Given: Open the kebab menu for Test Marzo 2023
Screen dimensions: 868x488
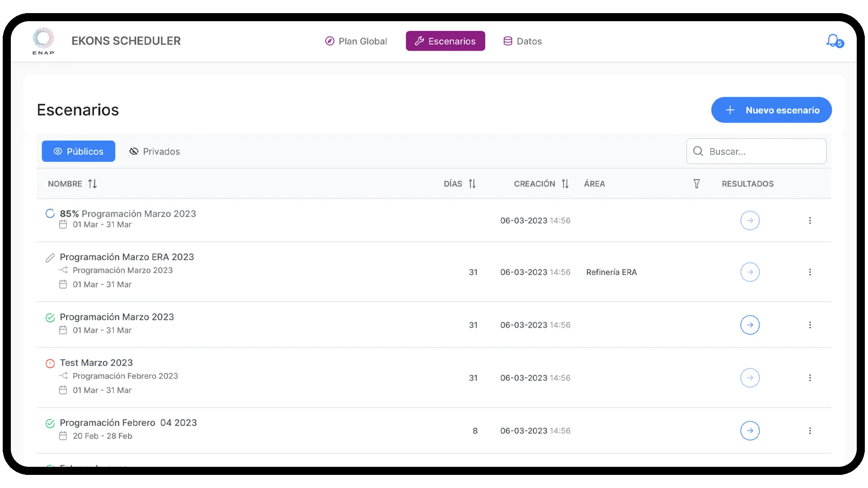Looking at the screenshot, I should click(x=810, y=378).
